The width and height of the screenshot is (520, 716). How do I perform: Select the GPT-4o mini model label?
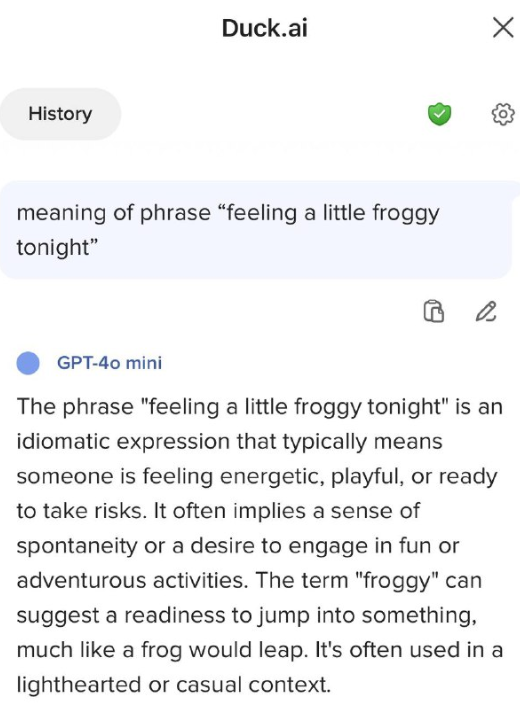tap(109, 363)
